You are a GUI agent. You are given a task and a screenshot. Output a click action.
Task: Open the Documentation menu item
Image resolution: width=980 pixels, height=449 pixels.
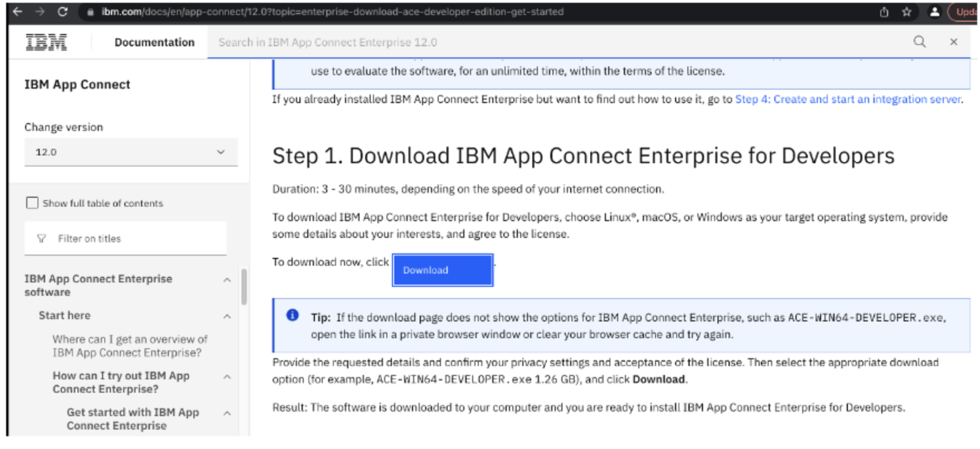154,42
